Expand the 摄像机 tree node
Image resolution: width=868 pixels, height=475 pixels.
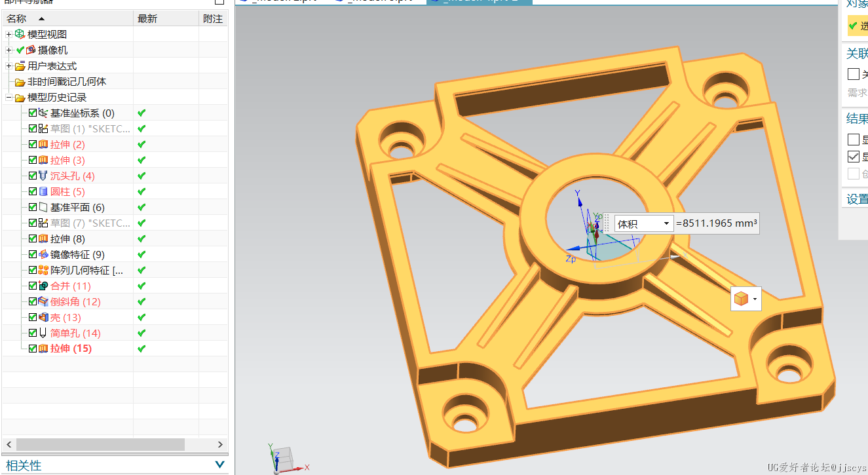coord(9,50)
